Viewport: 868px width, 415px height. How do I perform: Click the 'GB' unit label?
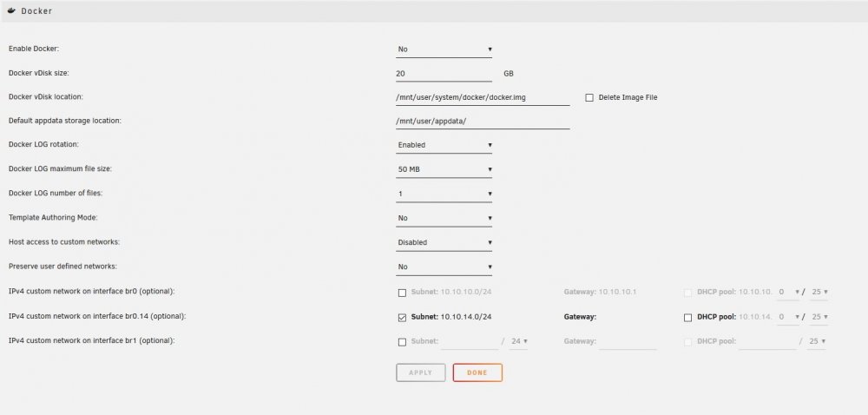coord(508,74)
